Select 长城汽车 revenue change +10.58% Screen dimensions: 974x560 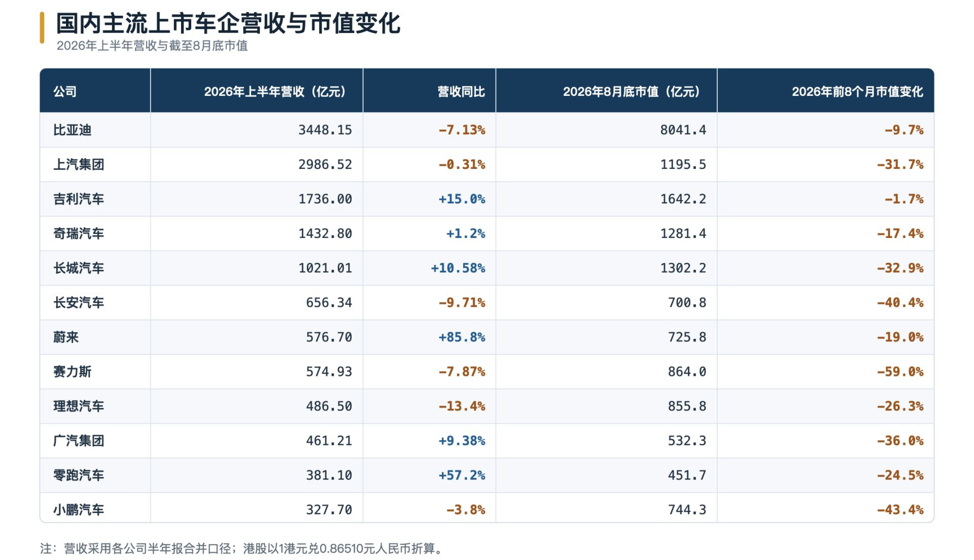(458, 268)
